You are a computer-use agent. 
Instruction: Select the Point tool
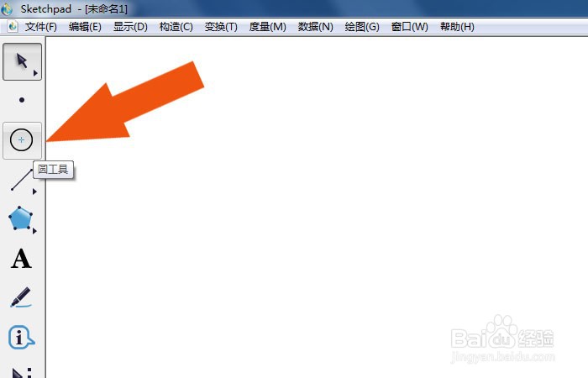coord(22,100)
